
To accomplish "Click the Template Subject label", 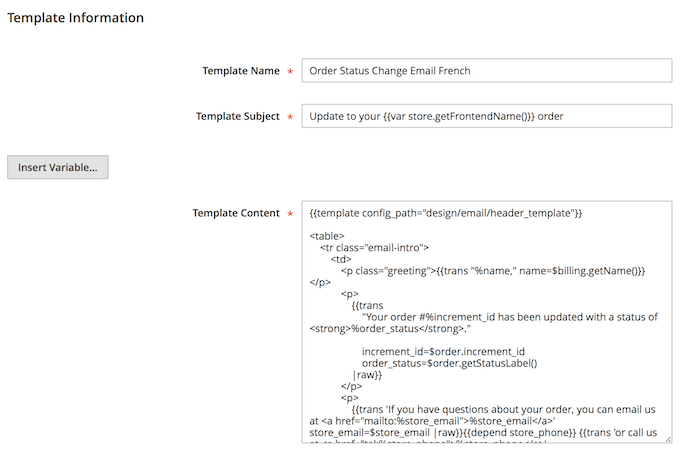I will point(237,116).
